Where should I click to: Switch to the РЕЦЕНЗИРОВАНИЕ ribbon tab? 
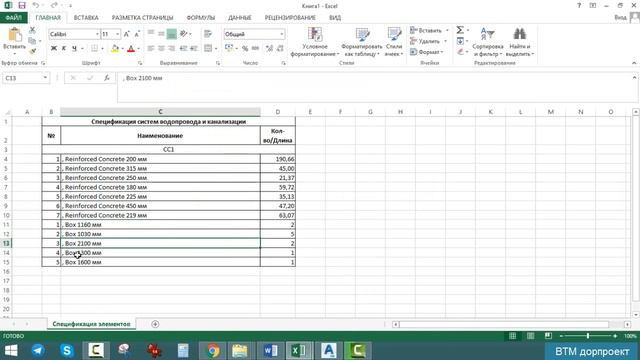click(290, 18)
